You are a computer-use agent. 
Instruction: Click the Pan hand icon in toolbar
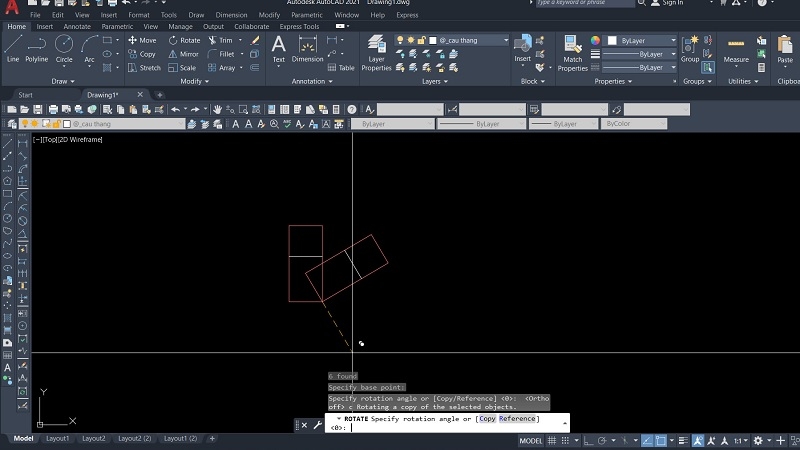click(x=217, y=110)
